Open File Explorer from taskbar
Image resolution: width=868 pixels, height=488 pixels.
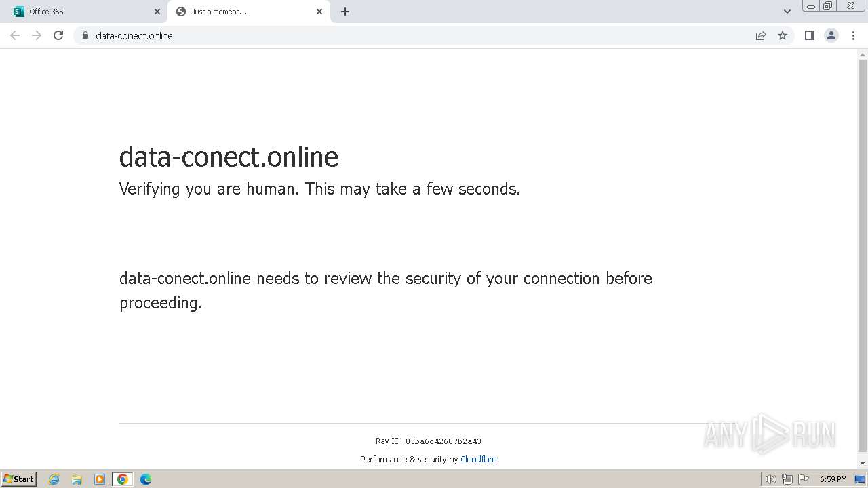pyautogui.click(x=77, y=479)
